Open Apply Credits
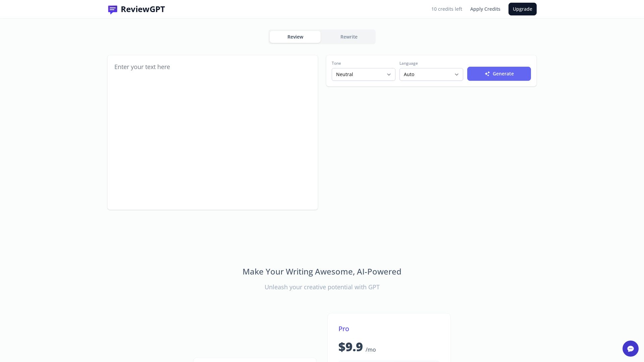This screenshot has height=362, width=644. 485,9
